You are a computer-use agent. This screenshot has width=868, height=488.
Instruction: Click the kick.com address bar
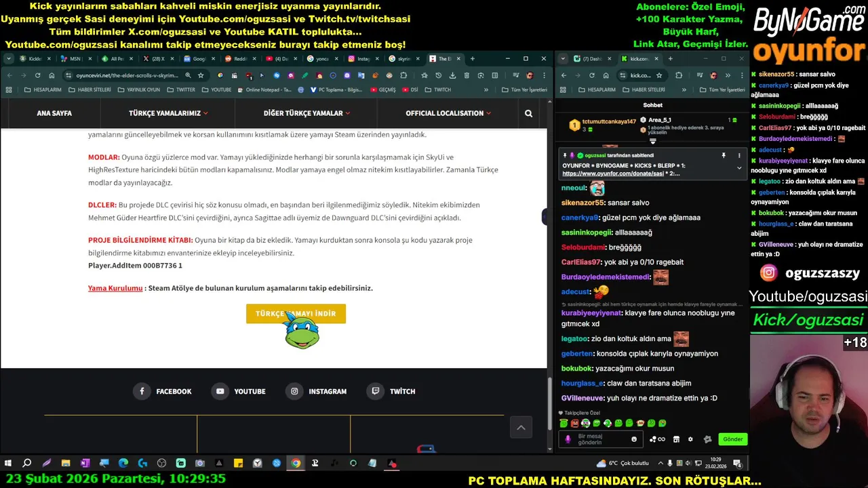(641, 75)
